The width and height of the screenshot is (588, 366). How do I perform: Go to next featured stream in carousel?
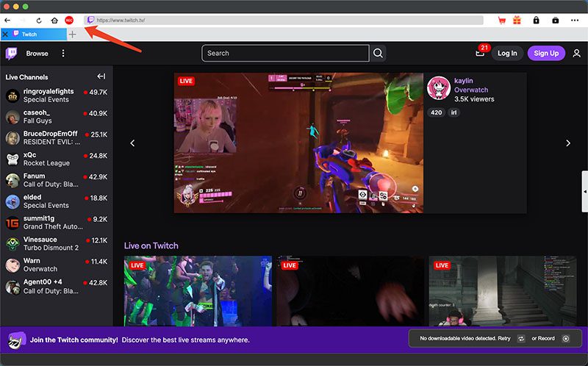[568, 143]
